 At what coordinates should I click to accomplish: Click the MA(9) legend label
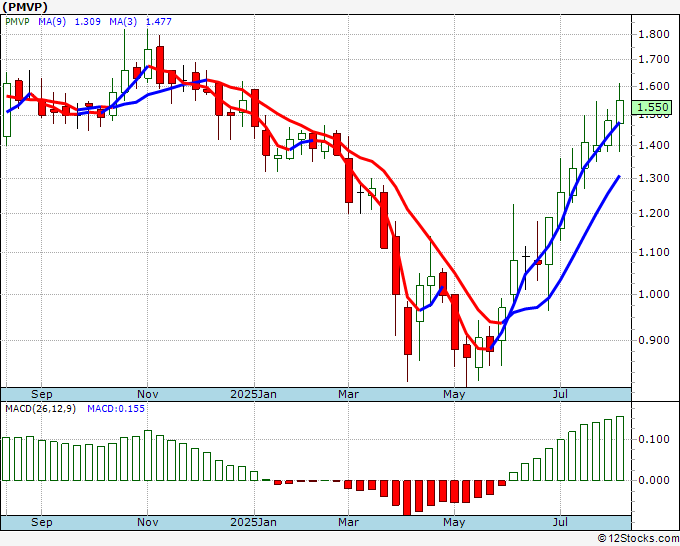(52, 22)
